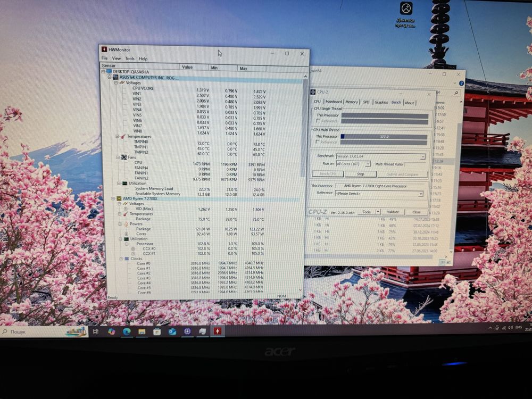Viewport: 532px width, 399px height.
Task: Click the Voltages icon under ASUSTeK
Action: (122, 82)
